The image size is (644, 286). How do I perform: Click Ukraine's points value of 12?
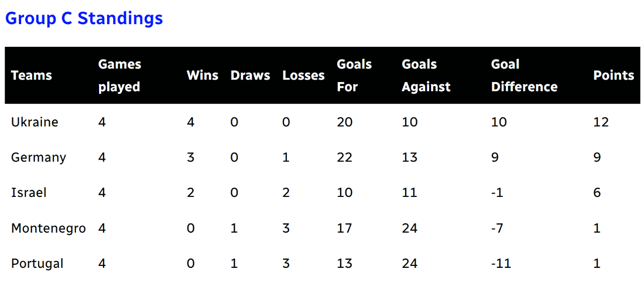pyautogui.click(x=601, y=122)
